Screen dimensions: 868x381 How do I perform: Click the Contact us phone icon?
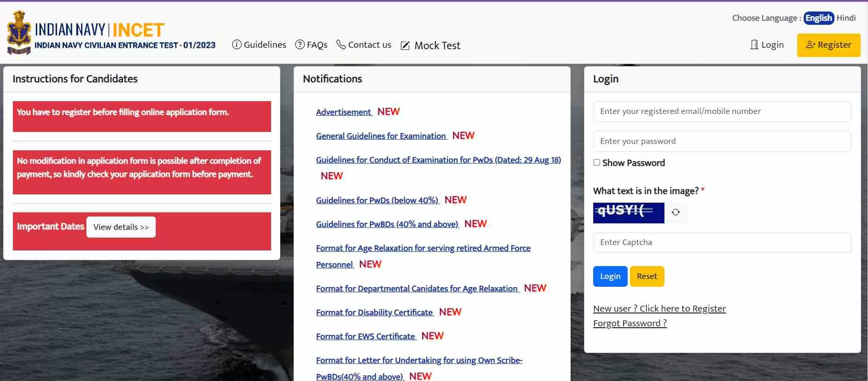pos(341,45)
